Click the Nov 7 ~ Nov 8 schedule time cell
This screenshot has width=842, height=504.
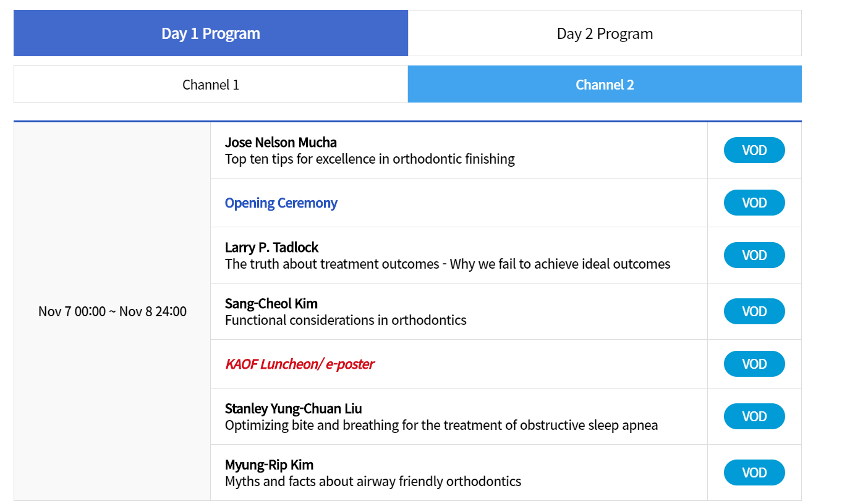coord(113,311)
